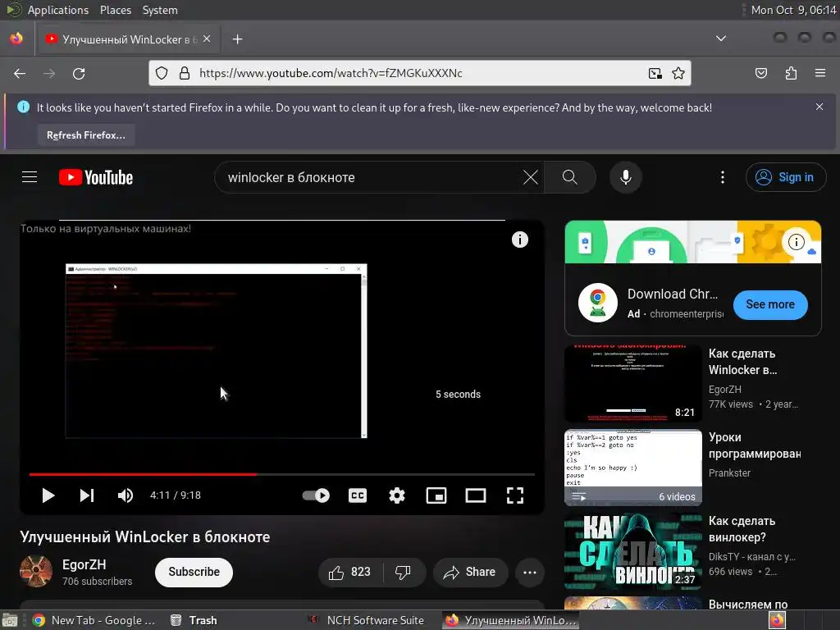840x630 pixels.
Task: Expand the list all tabs chevron
Action: (x=721, y=39)
